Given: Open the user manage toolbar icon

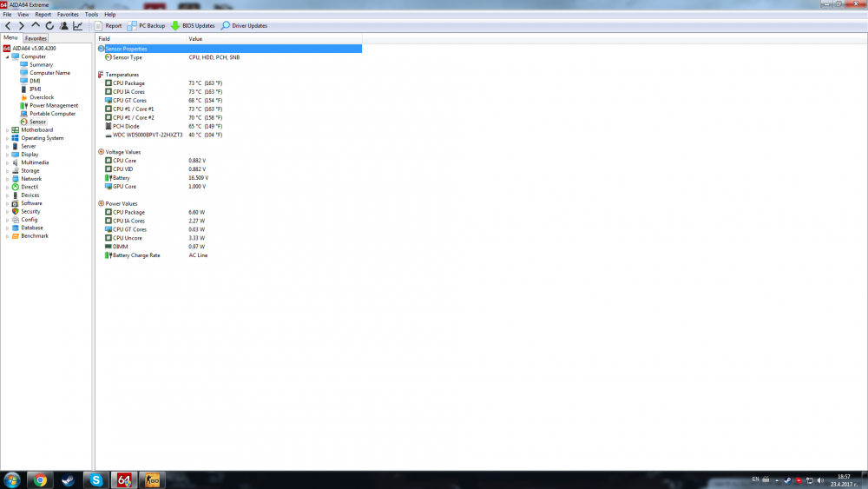Looking at the screenshot, I should [63, 25].
